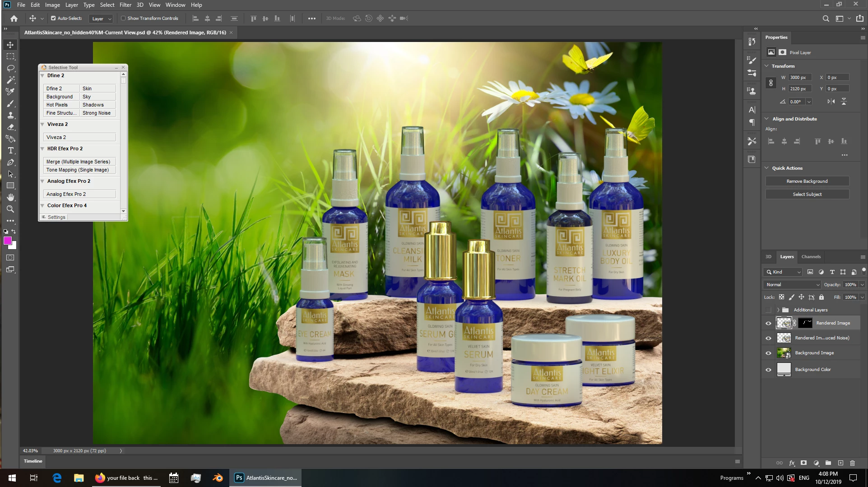This screenshot has height=487, width=868.
Task: Click the Create new group folder icon
Action: pos(828,463)
